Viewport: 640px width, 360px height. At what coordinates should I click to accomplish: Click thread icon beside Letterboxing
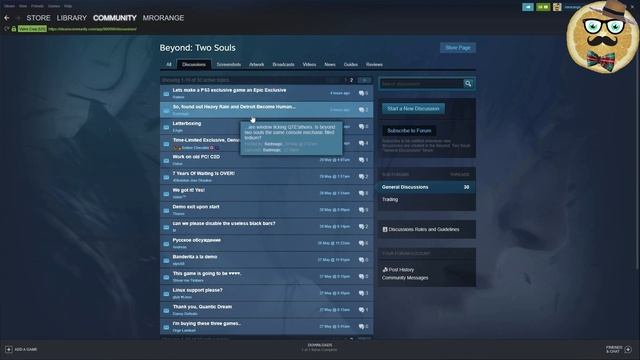pyautogui.click(x=166, y=127)
